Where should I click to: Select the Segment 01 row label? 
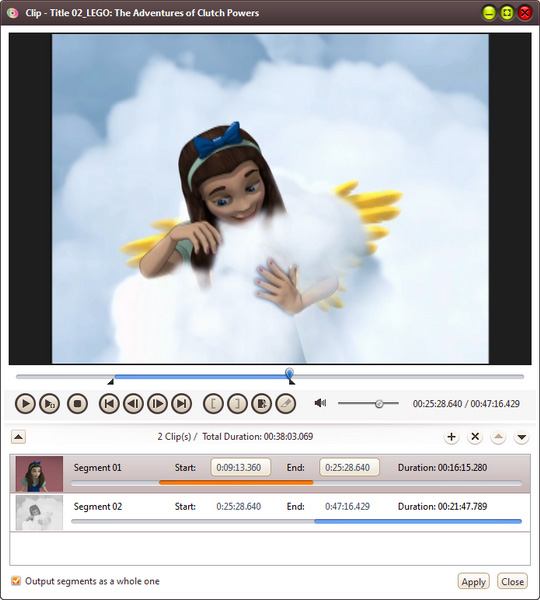[x=98, y=468]
